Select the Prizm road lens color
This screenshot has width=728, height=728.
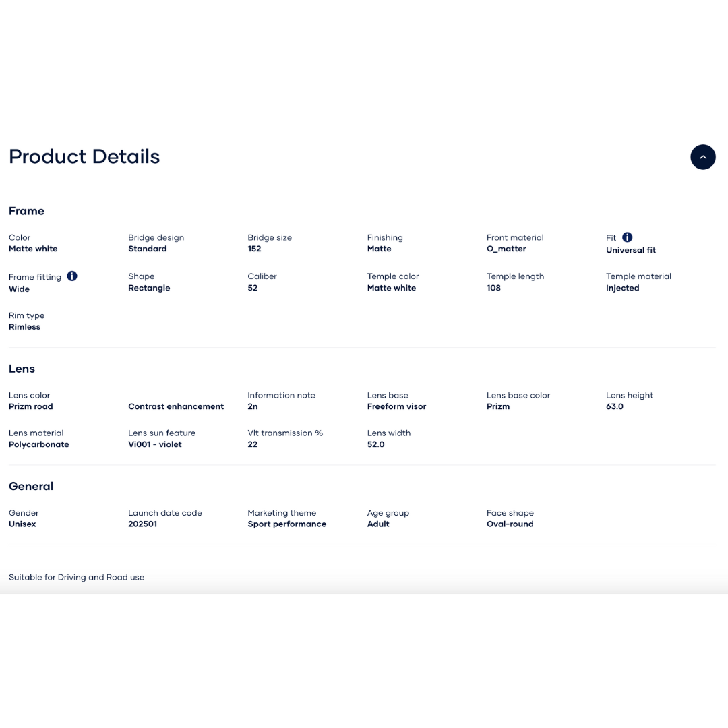(x=30, y=406)
